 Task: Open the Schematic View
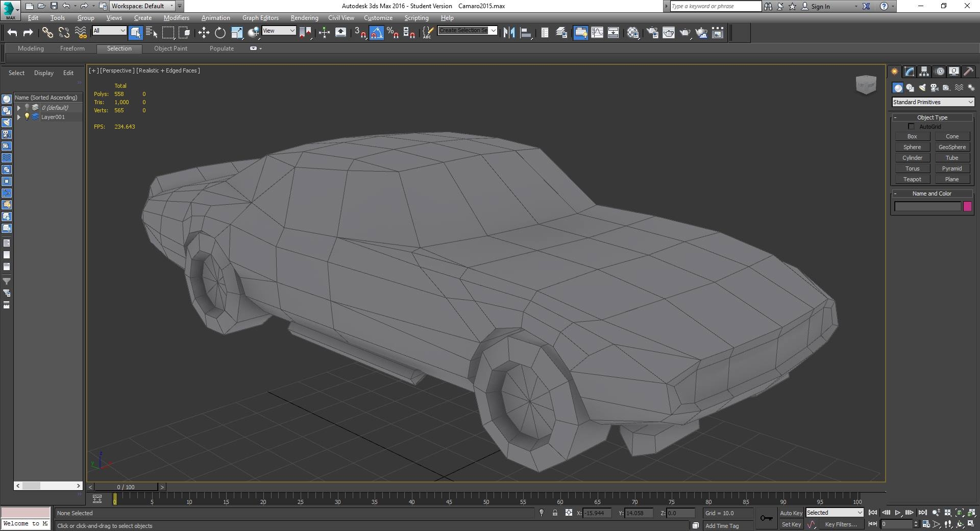[614, 33]
